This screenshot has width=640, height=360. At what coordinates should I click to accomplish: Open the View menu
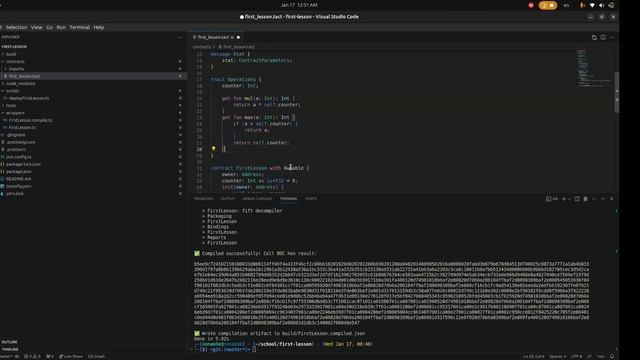[x=36, y=27]
